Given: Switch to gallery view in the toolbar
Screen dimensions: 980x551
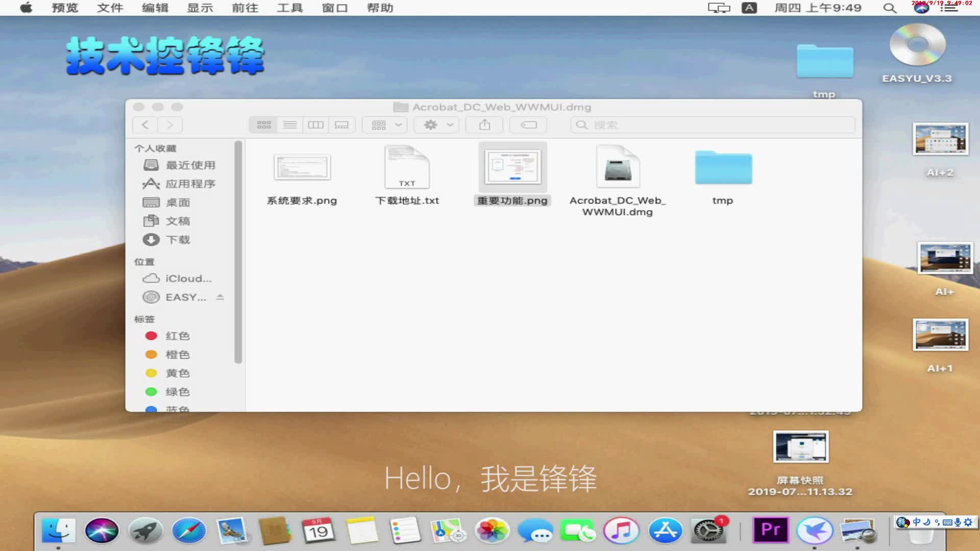Looking at the screenshot, I should (x=341, y=124).
